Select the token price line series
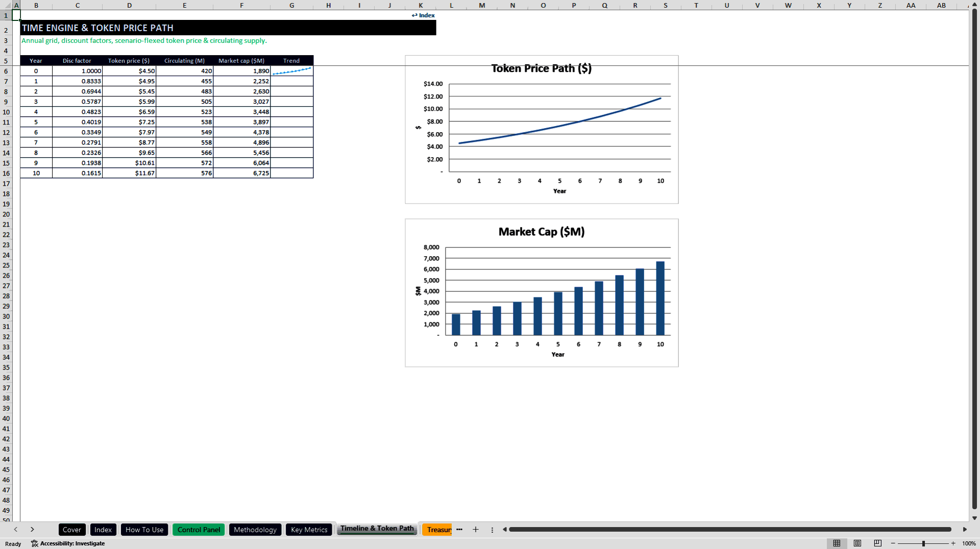980x549 pixels. (x=560, y=126)
